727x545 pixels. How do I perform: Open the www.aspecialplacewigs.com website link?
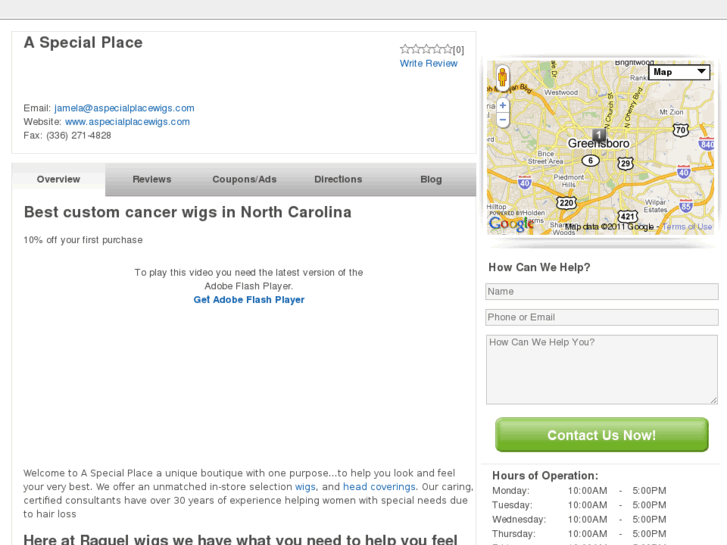tap(127, 122)
